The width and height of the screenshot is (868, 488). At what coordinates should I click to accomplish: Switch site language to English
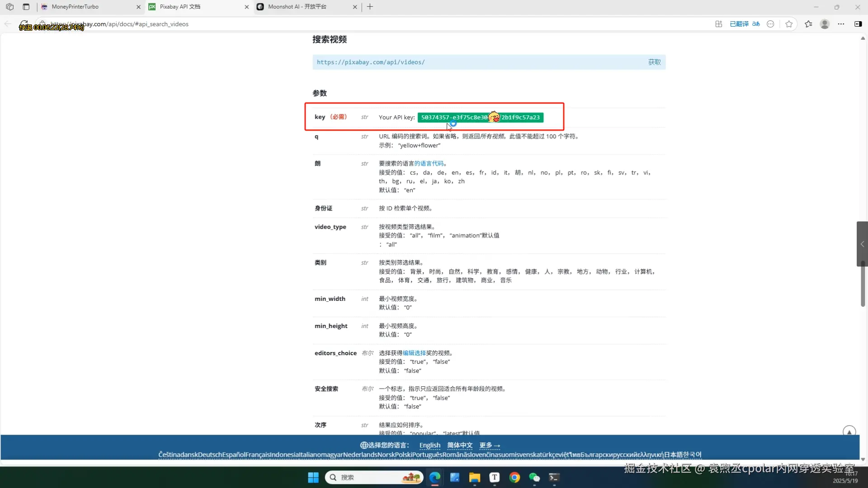point(429,445)
